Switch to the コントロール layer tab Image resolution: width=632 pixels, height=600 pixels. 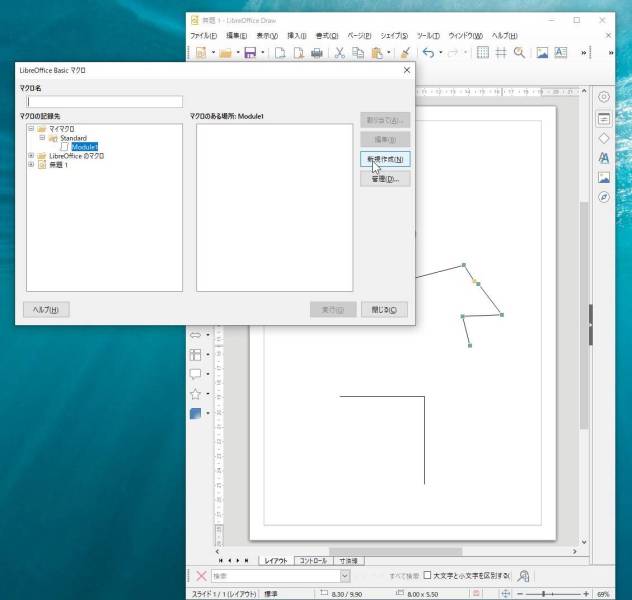pyautogui.click(x=313, y=561)
